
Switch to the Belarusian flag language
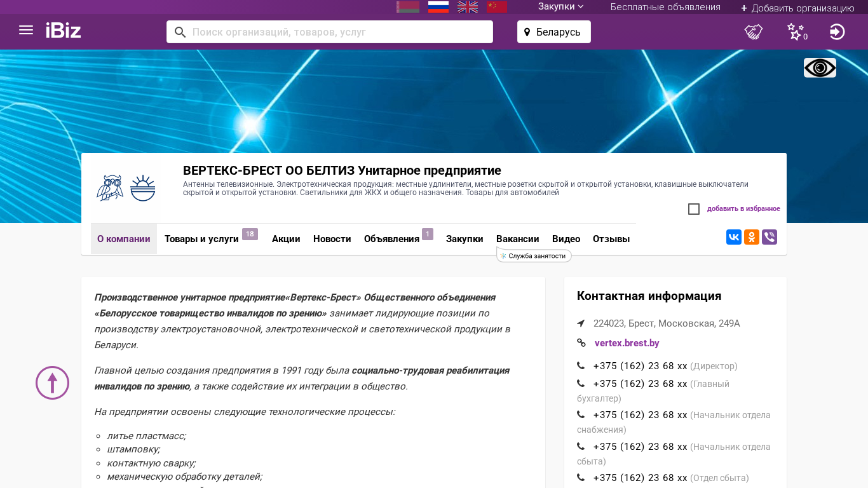408,7
